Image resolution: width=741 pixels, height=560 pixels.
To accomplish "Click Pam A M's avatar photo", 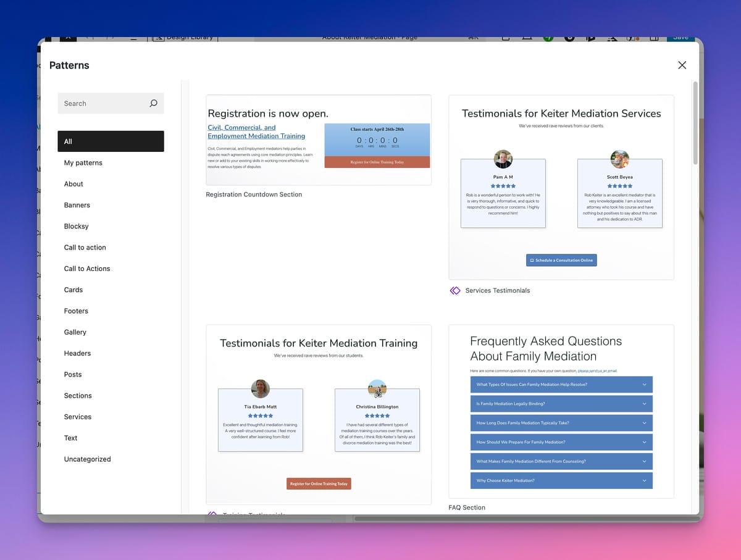I will (x=503, y=159).
